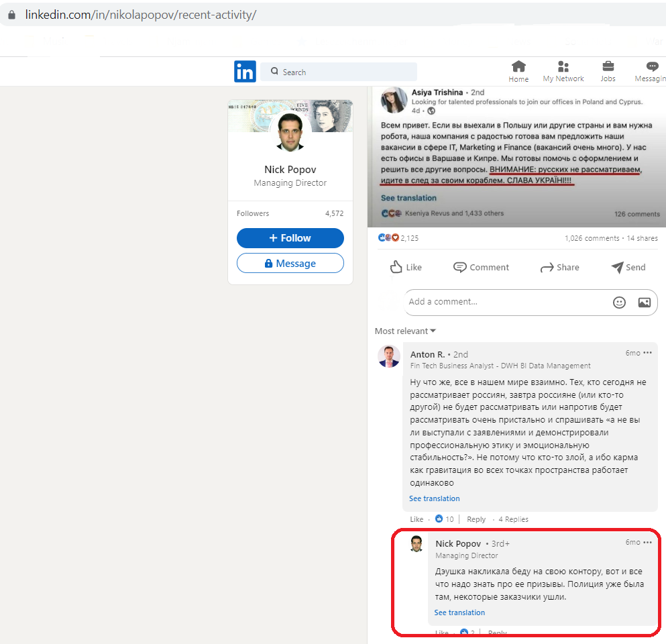
Task: Open Nick Popov name in the reply
Action: click(458, 544)
